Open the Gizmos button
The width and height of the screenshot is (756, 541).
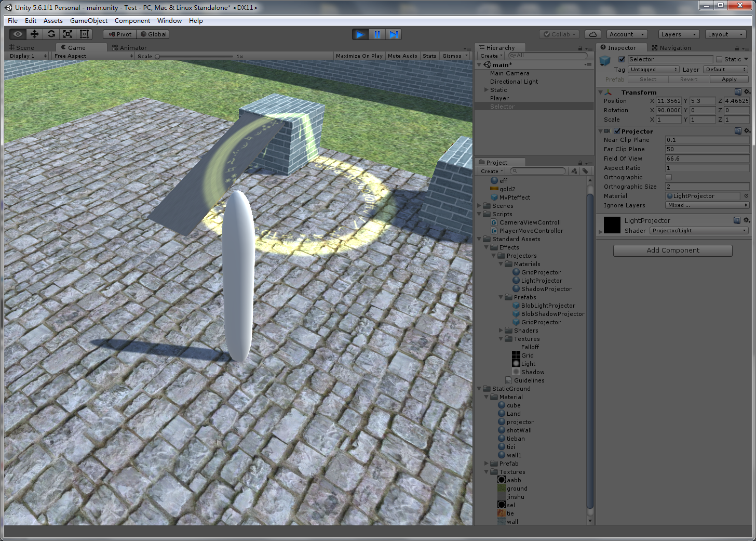click(455, 56)
